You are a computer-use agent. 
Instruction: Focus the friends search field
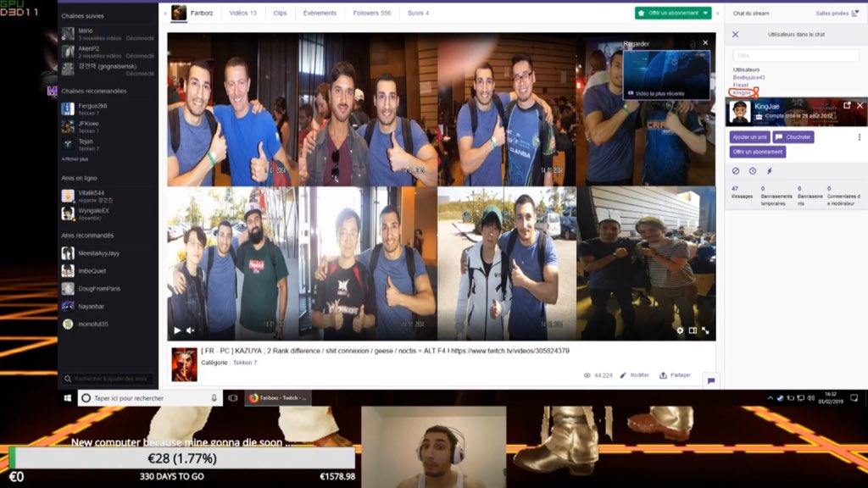click(108, 379)
